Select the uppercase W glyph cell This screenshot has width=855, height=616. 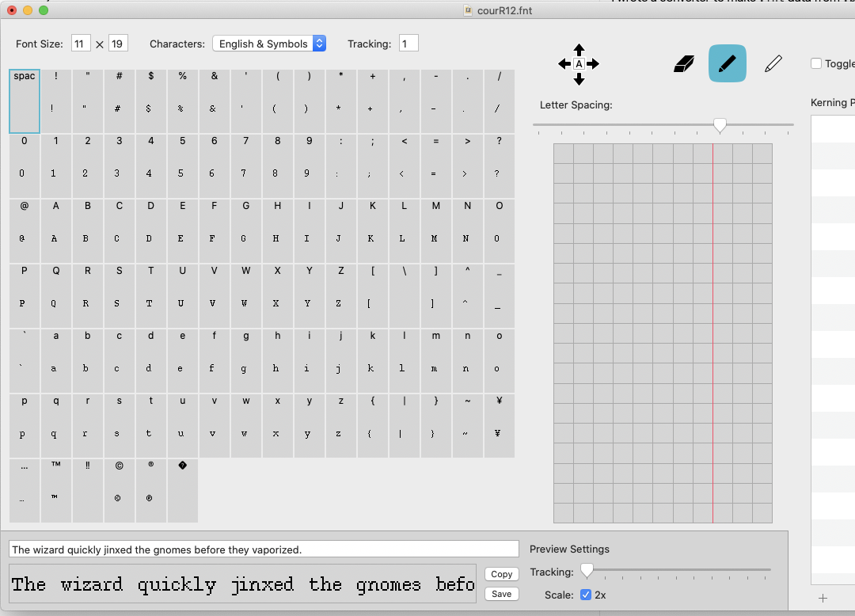(x=245, y=296)
